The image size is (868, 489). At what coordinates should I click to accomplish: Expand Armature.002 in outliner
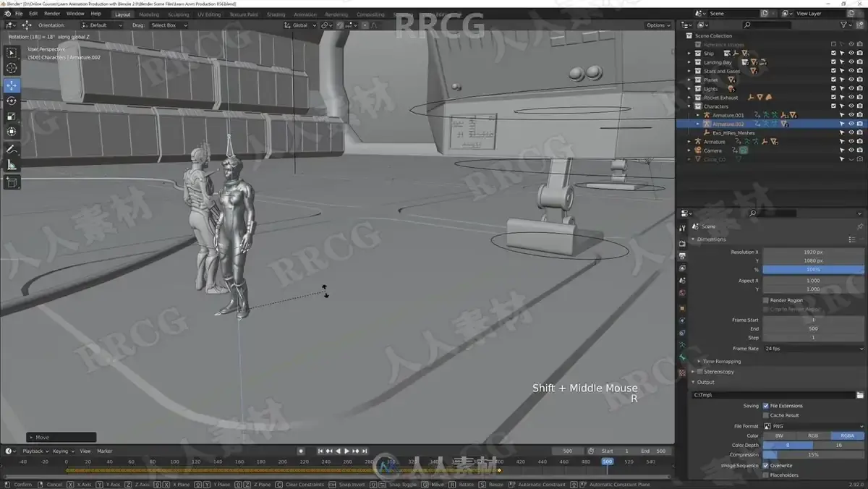coord(698,124)
